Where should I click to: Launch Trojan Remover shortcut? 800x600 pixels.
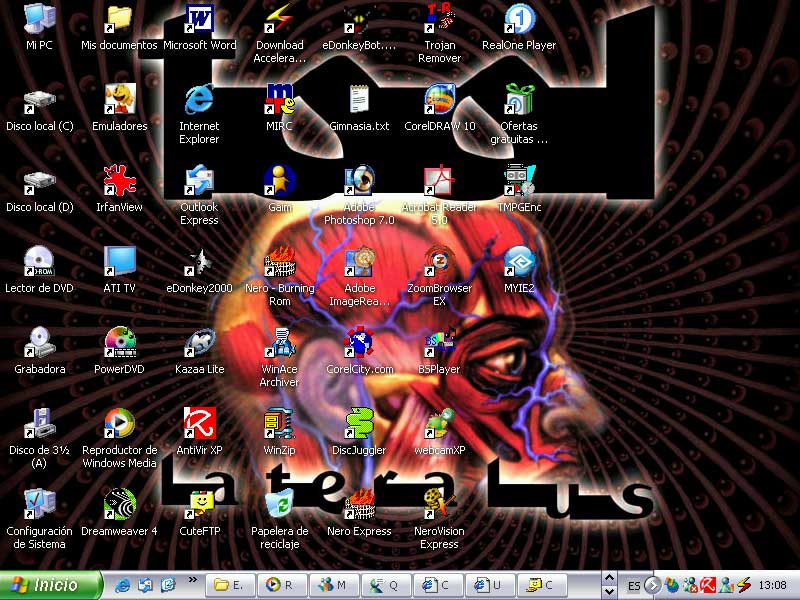[439, 19]
